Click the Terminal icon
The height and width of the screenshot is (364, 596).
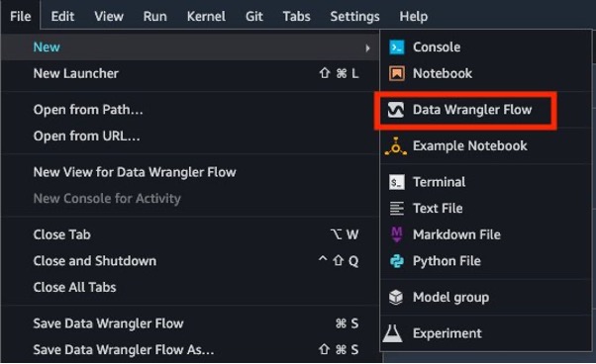pos(396,182)
